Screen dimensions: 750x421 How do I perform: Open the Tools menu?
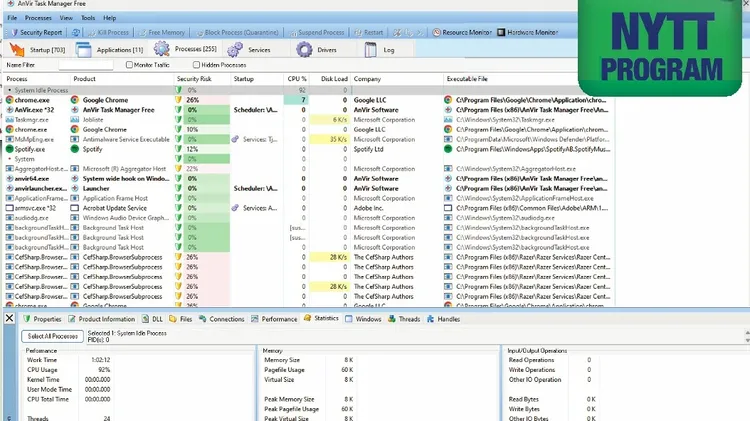click(88, 18)
